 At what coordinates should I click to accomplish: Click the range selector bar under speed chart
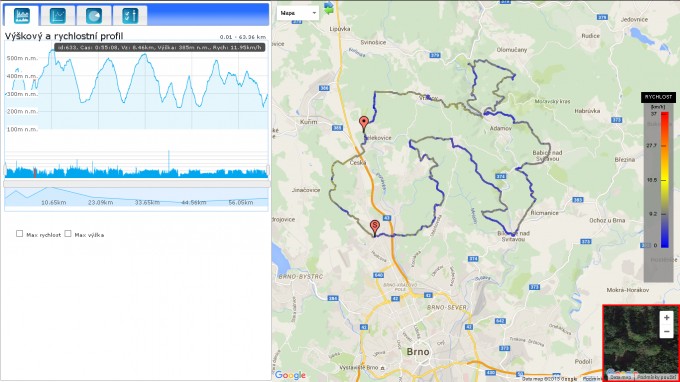point(137,184)
